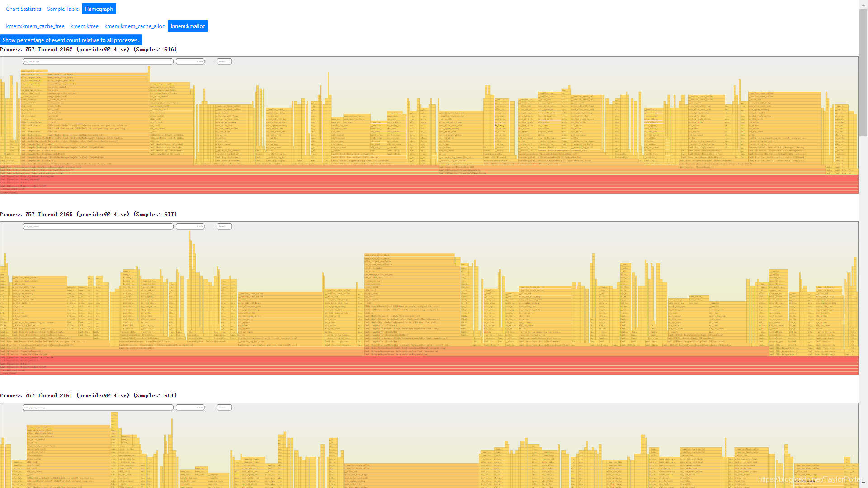Show the kmem:kmem_cache_free event flamegraph
The image size is (868, 488).
35,26
